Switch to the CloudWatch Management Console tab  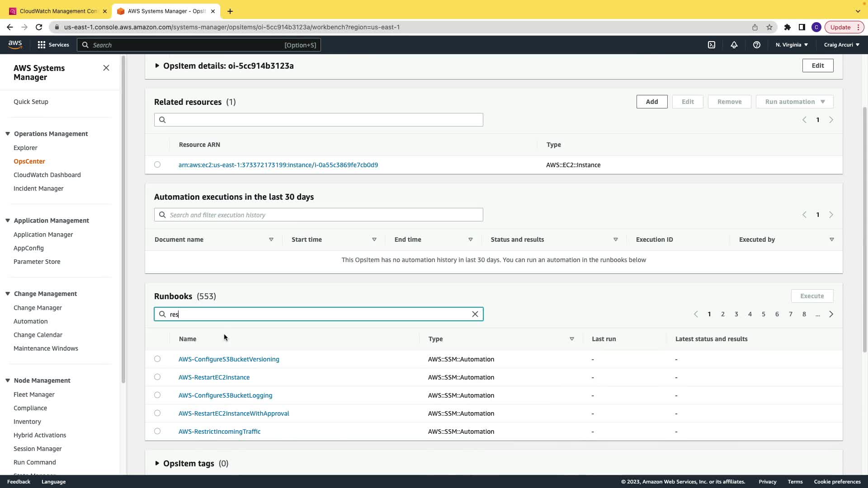(x=58, y=11)
